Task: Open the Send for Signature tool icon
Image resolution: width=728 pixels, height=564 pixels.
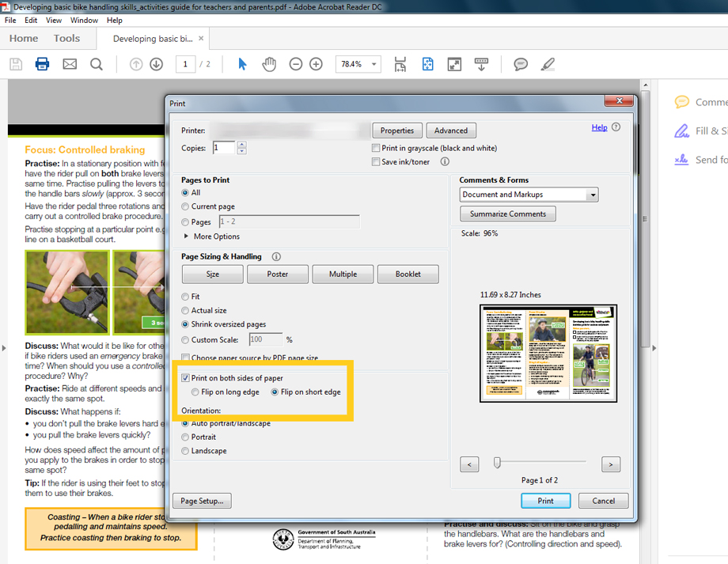Action: coord(681,160)
